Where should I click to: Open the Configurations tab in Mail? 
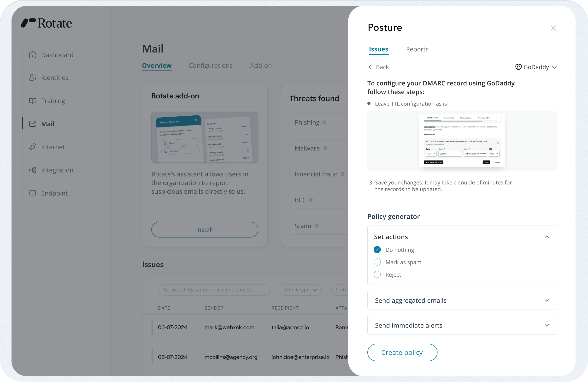click(x=211, y=66)
